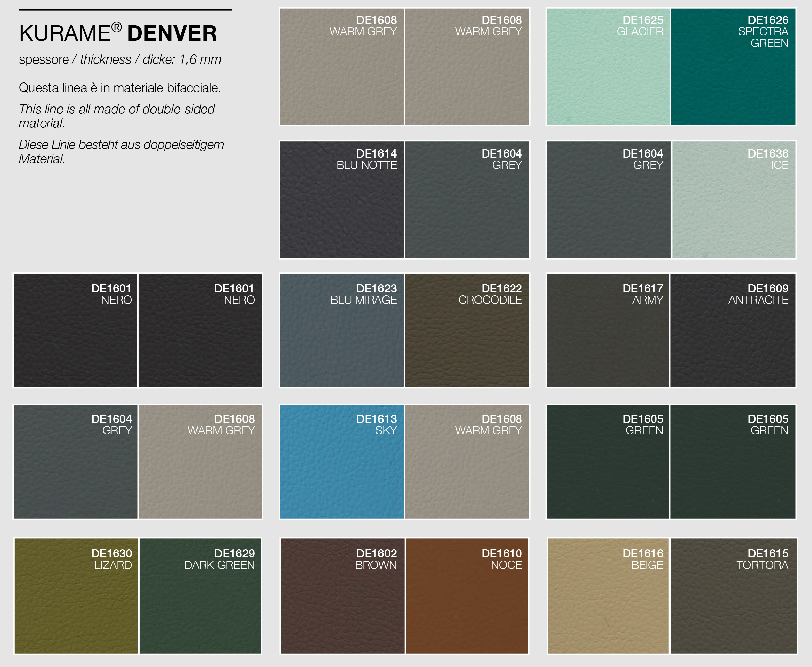This screenshot has width=812, height=667.
Task: Pick right swatch of the double Warm Grey pair
Action: click(x=467, y=67)
